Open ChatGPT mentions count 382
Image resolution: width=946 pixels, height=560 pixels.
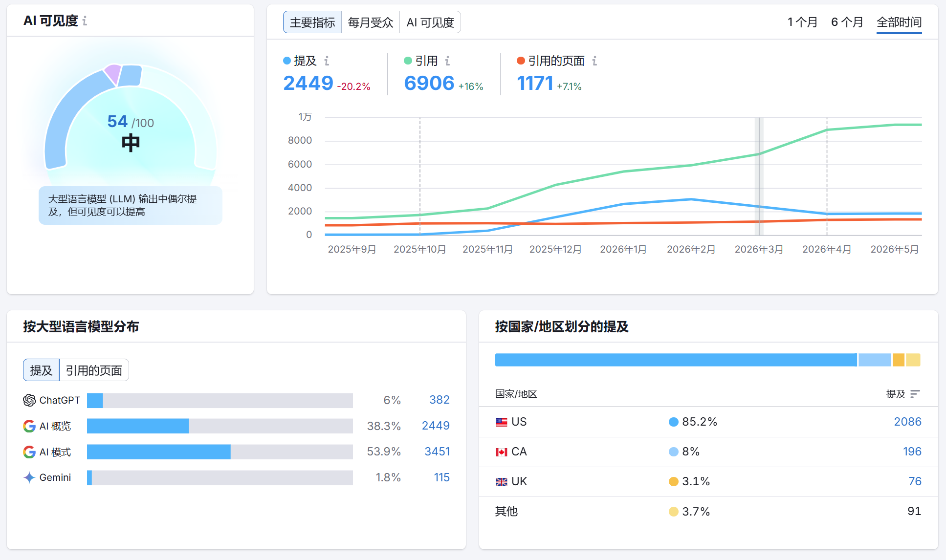point(440,400)
